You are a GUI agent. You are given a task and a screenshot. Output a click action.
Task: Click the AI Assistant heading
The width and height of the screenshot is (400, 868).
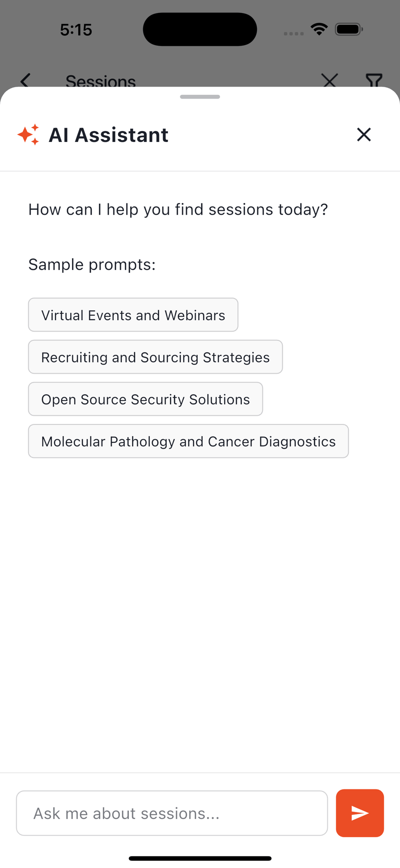point(108,135)
